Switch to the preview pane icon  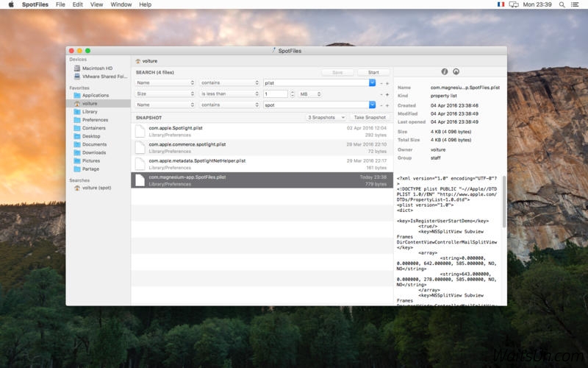coord(456,71)
